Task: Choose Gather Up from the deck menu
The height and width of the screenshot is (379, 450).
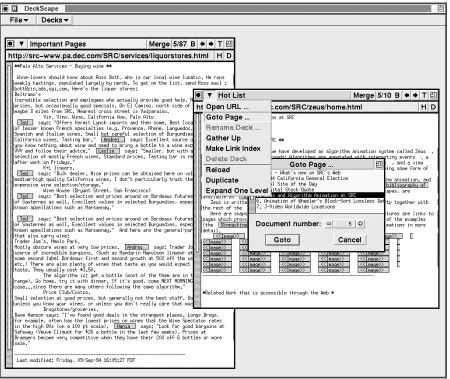Action: (237, 138)
